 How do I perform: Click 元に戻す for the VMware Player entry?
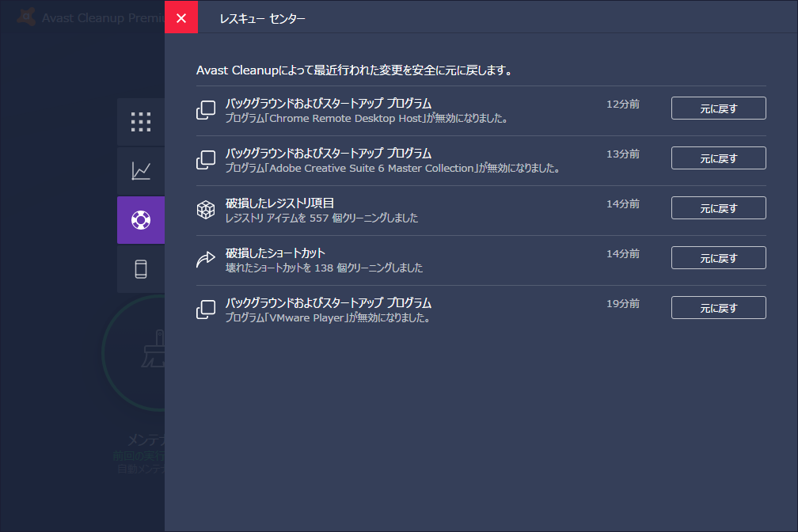[718, 308]
